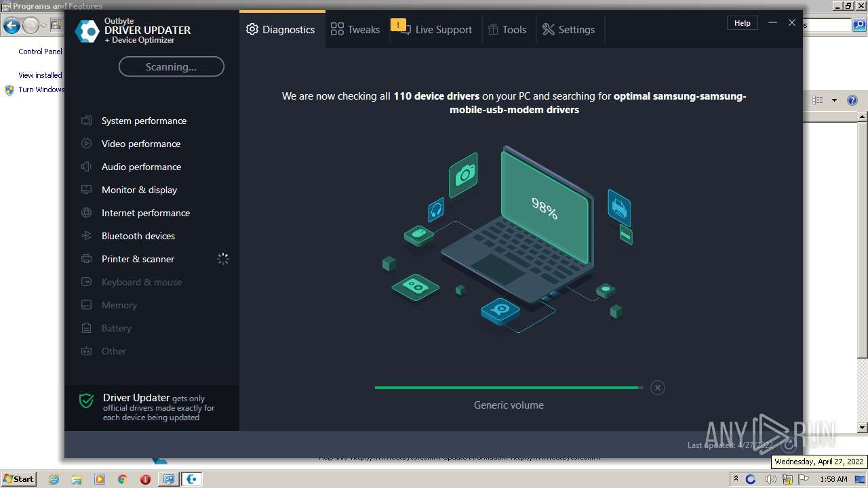Click the System performance icon
868x488 pixels.
(86, 121)
